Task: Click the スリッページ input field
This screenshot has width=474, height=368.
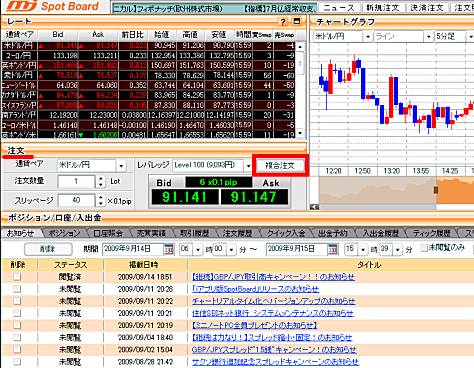Action: 76,200
